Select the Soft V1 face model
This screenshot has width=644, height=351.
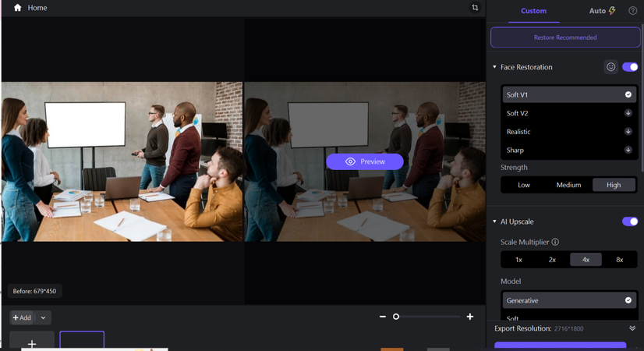(x=569, y=94)
